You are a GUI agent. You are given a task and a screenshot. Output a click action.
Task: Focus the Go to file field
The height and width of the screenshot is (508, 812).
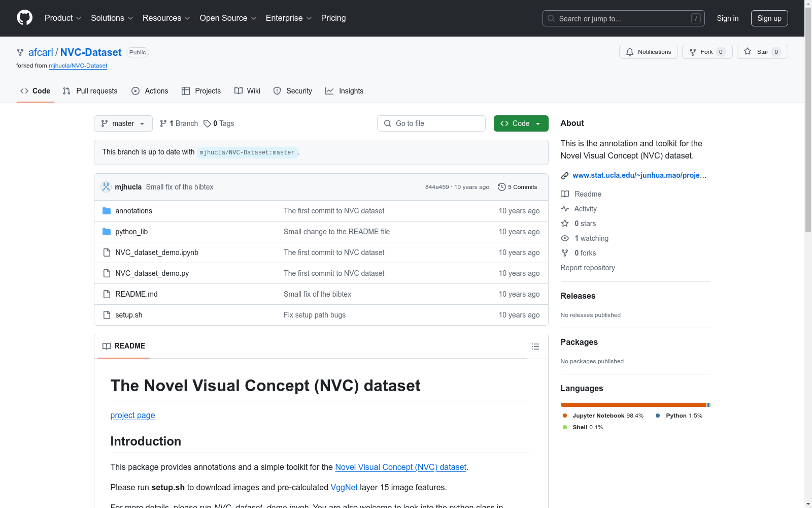click(431, 123)
